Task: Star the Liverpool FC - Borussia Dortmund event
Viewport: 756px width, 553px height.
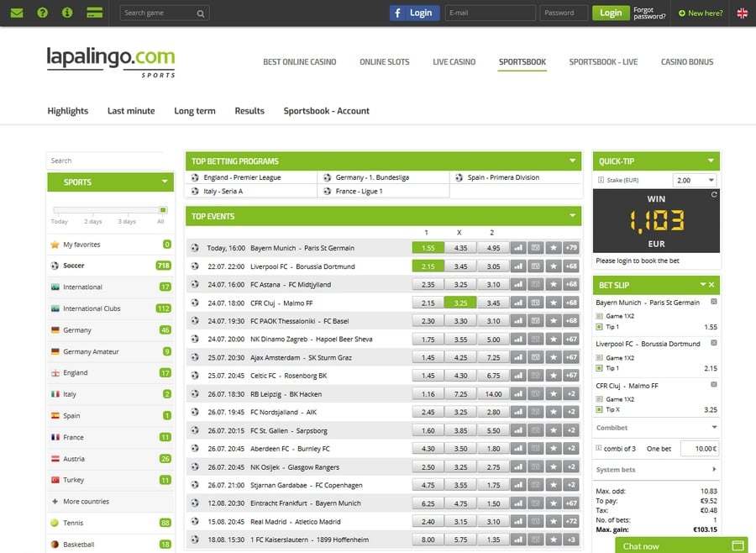Action: [x=554, y=266]
